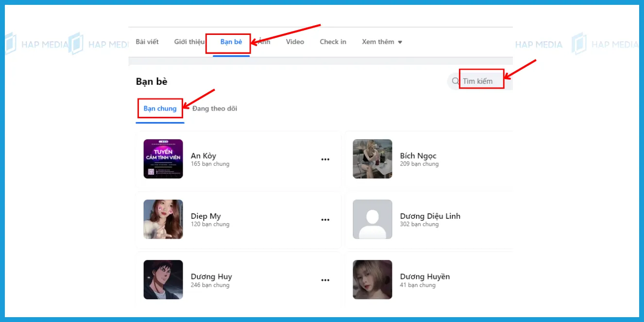This screenshot has height=322, width=644.
Task: Click inside the Tìm kiếm search field
Action: tap(482, 80)
